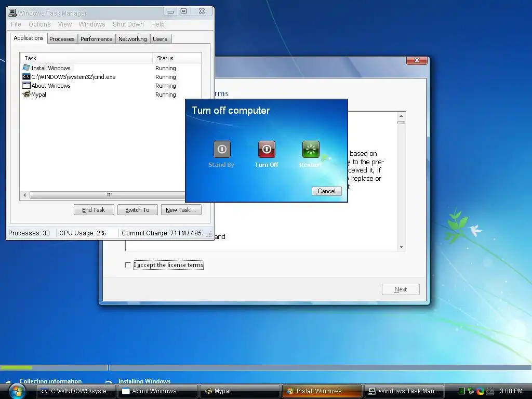Switch to the Users tab
The width and height of the screenshot is (532, 399).
[160, 39]
